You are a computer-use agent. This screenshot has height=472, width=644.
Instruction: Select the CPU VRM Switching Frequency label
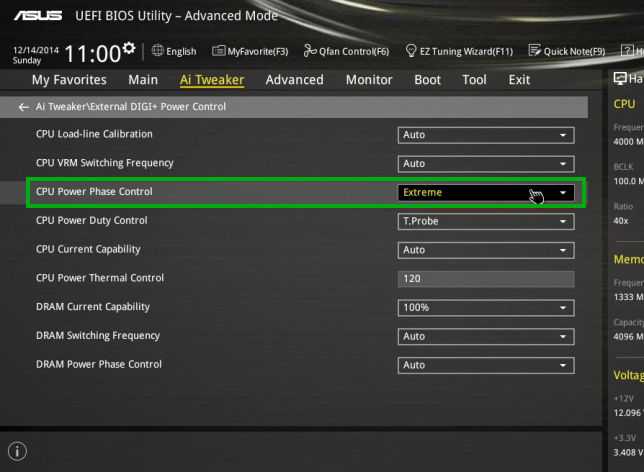tap(105, 163)
